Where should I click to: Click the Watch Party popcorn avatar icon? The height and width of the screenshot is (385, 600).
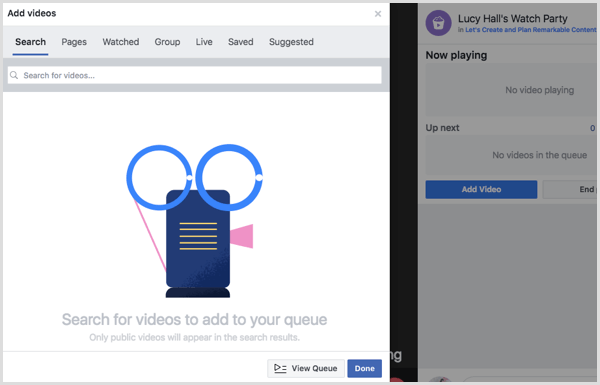(x=438, y=23)
